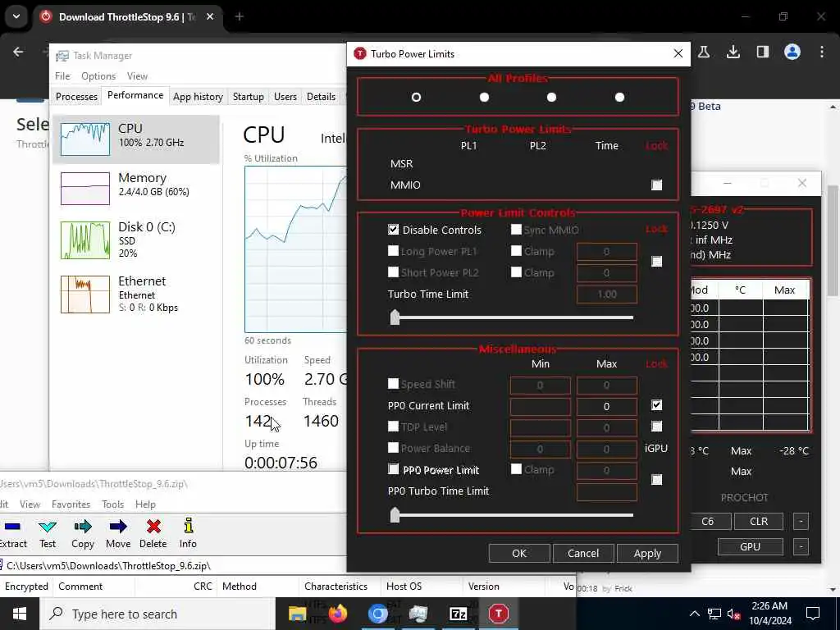Open Task Manager File menu
This screenshot has height=630, width=840.
tap(62, 76)
